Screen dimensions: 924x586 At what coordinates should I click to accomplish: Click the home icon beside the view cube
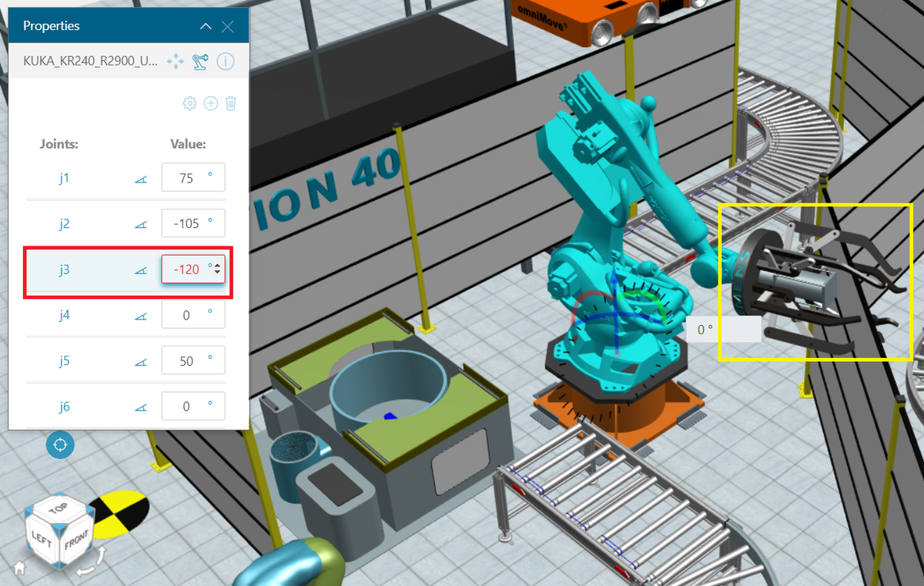[x=19, y=569]
